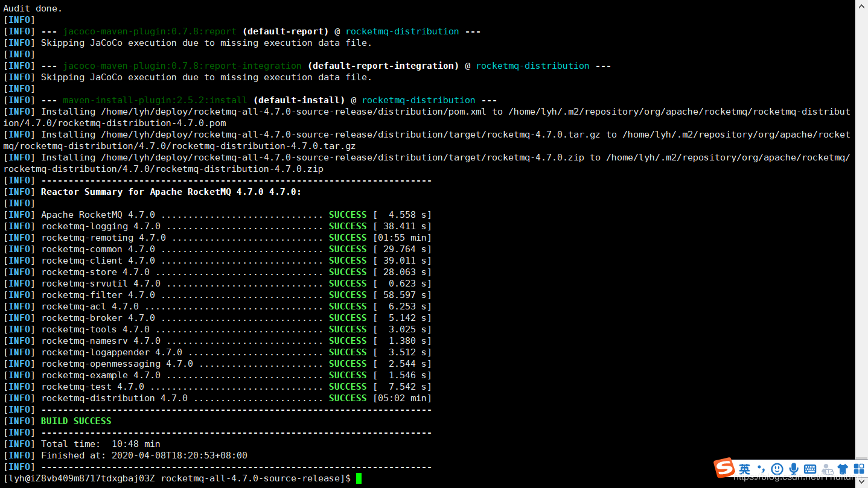Click "rocketmq-distribution 4.7.0" summary row name

[x=114, y=398]
